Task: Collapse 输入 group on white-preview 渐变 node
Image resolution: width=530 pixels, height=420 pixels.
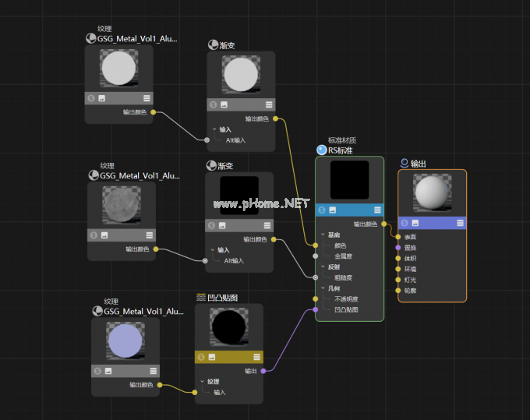Action: click(x=214, y=129)
